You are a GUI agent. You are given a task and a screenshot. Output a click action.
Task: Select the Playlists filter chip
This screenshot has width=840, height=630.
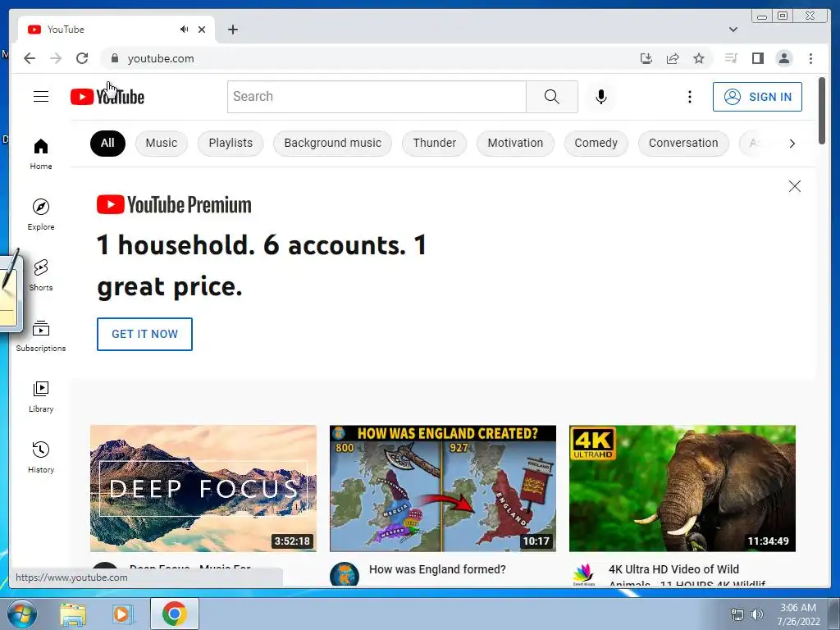pyautogui.click(x=231, y=143)
